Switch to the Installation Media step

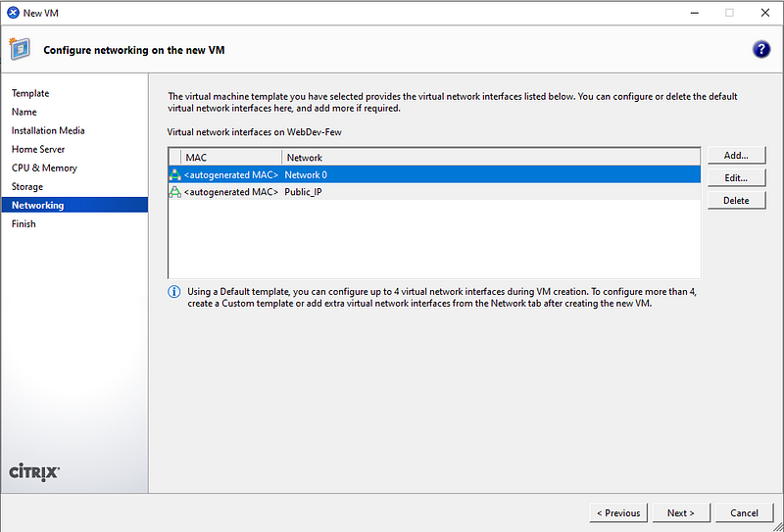click(48, 130)
